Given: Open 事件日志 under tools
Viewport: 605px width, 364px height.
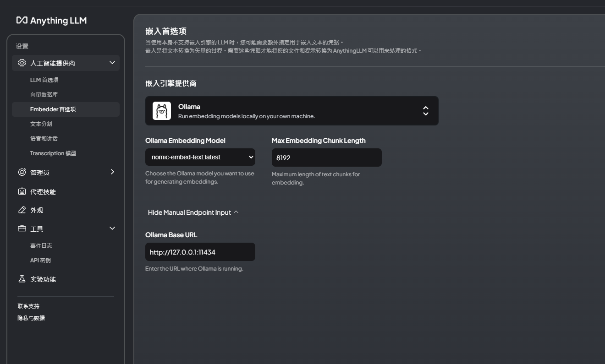Looking at the screenshot, I should coord(41,246).
